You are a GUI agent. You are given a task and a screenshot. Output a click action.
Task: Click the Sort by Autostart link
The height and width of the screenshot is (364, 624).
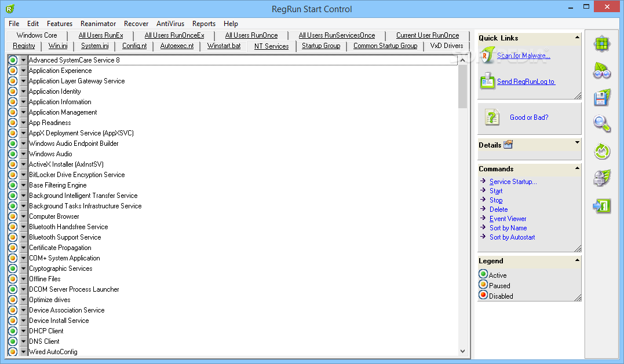click(512, 237)
